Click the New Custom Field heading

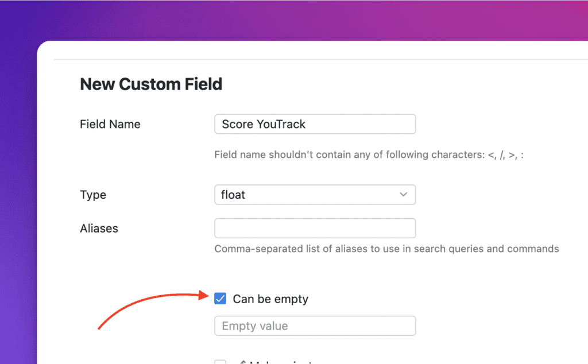coord(151,84)
